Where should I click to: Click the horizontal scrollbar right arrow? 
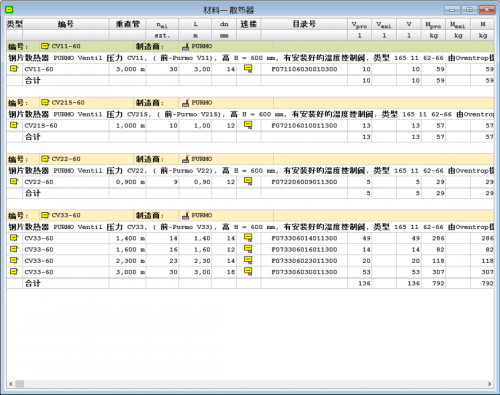(x=489, y=384)
